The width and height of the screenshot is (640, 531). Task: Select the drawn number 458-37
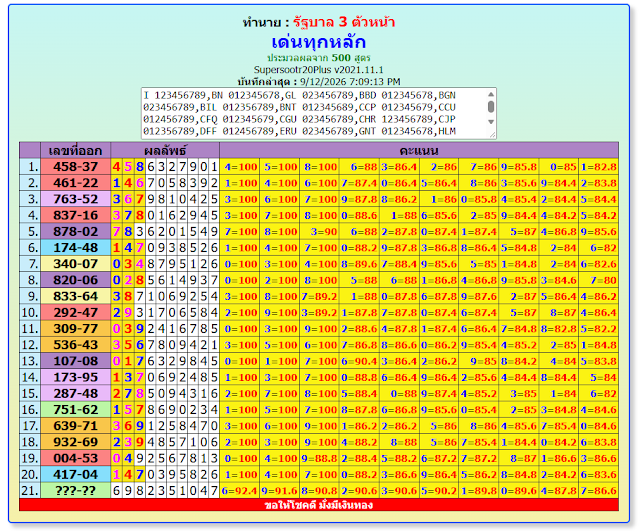pyautogui.click(x=76, y=167)
